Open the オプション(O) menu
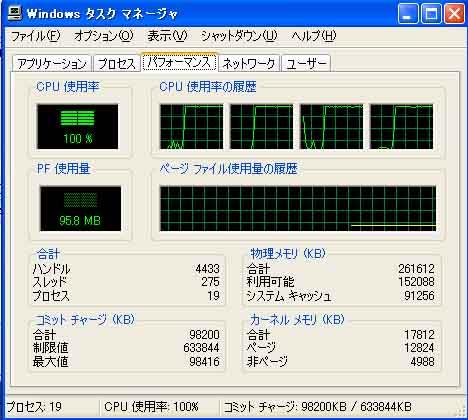The image size is (468, 420). [x=104, y=36]
